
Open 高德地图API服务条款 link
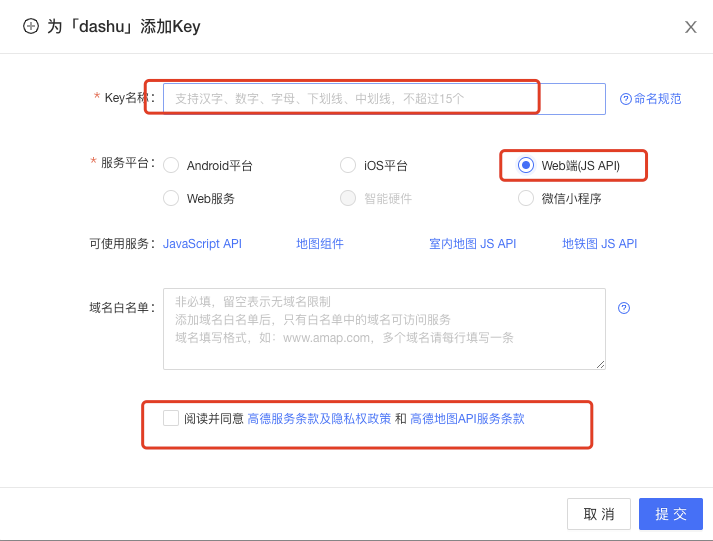tap(467, 419)
